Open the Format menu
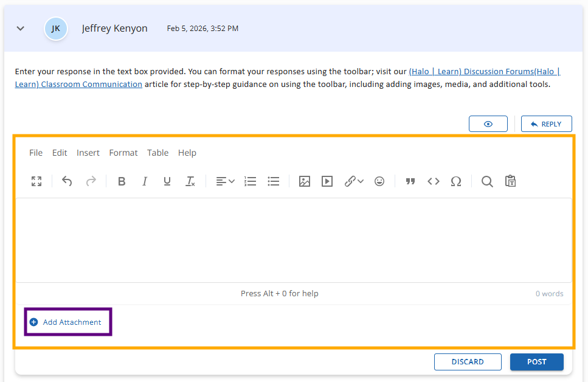This screenshot has height=382, width=588. click(123, 153)
